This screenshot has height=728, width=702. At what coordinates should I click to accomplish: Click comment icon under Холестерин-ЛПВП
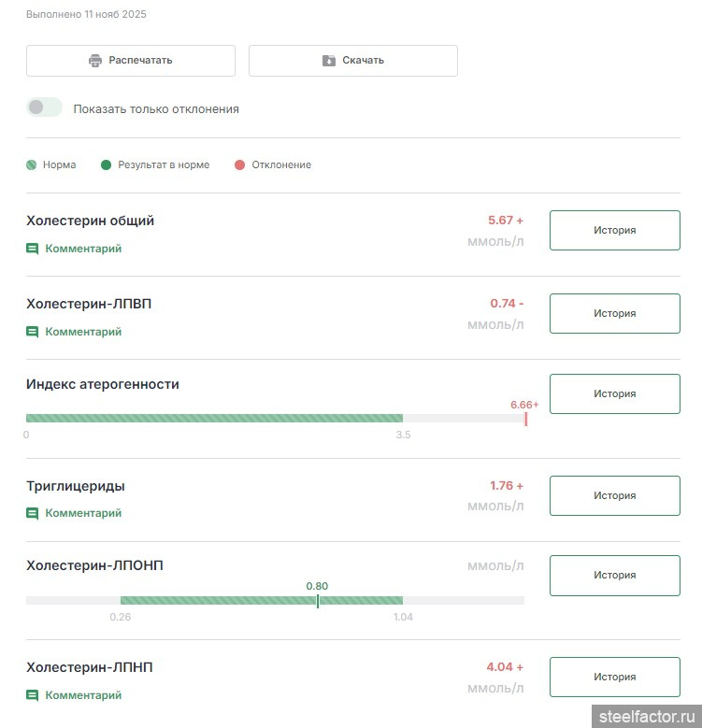pyautogui.click(x=33, y=332)
